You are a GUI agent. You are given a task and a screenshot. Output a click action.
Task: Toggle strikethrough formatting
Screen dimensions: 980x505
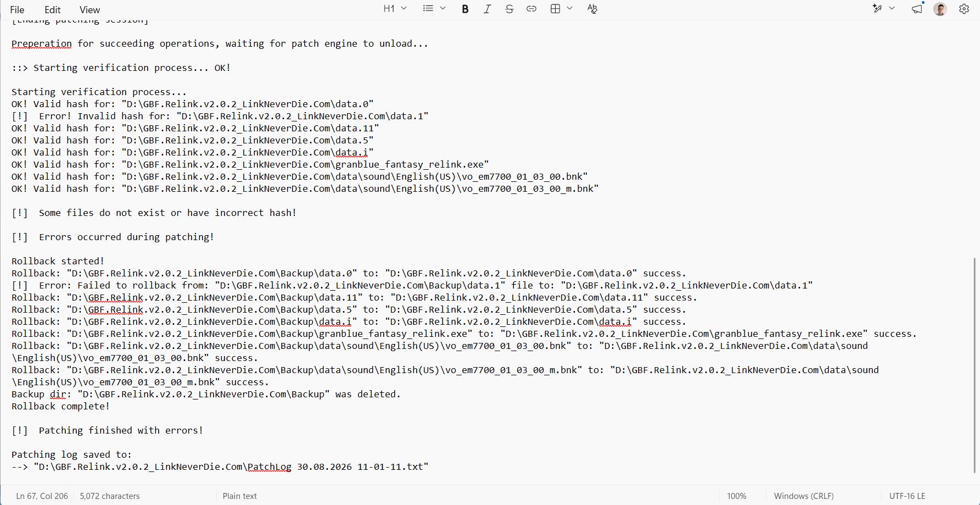(x=509, y=9)
